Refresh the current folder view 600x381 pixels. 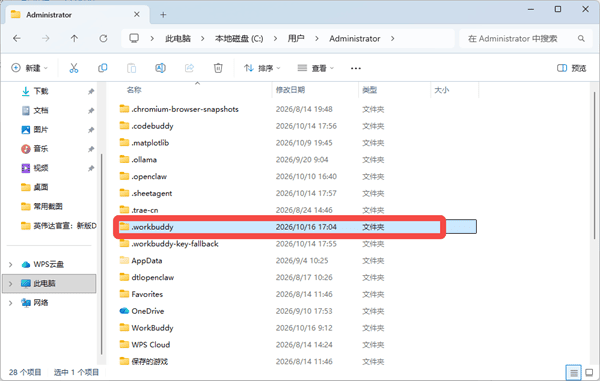point(103,38)
